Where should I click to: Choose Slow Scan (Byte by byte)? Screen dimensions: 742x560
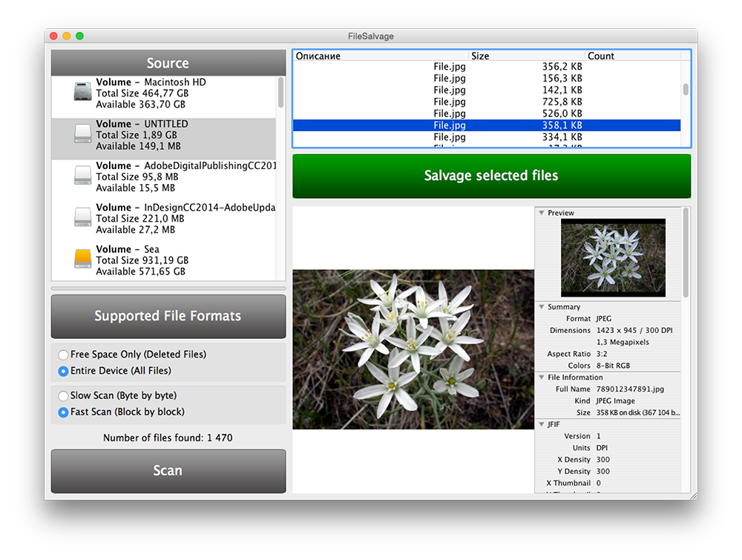point(64,396)
